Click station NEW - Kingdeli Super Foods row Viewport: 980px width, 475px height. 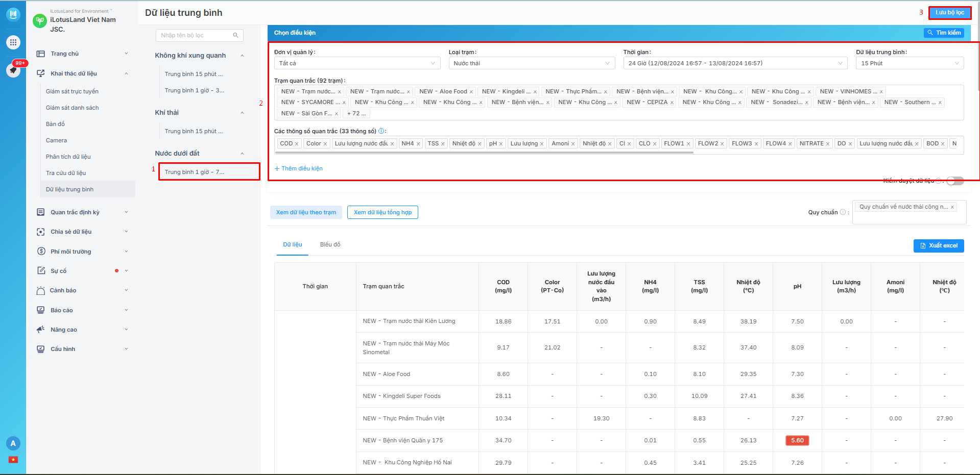[401, 396]
